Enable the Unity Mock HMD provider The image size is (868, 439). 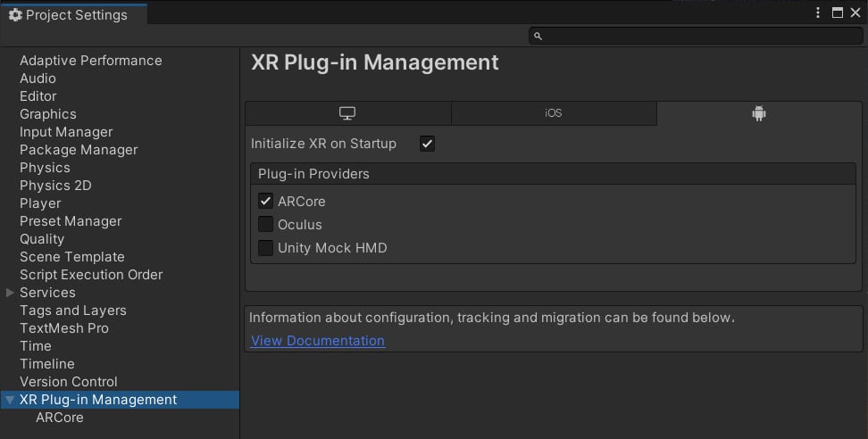point(266,247)
